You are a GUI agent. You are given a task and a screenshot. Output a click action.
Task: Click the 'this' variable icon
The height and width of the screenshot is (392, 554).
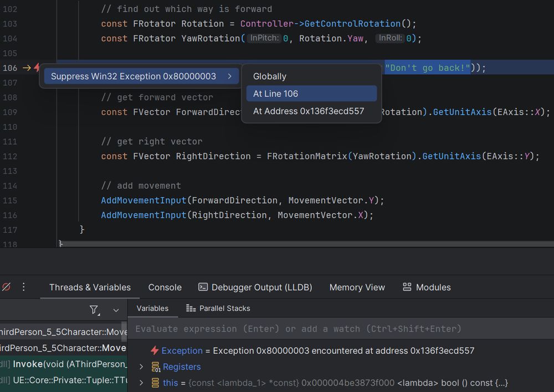click(156, 383)
